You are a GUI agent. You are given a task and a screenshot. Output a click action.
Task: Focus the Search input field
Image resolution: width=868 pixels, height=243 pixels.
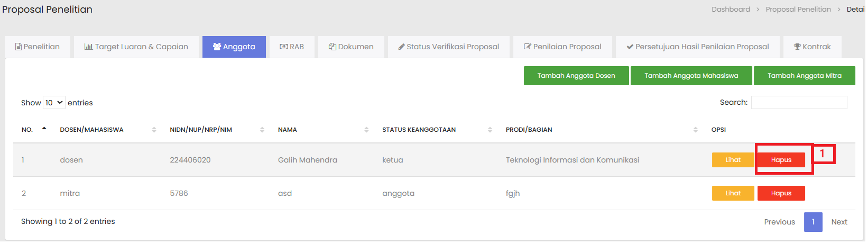click(799, 103)
